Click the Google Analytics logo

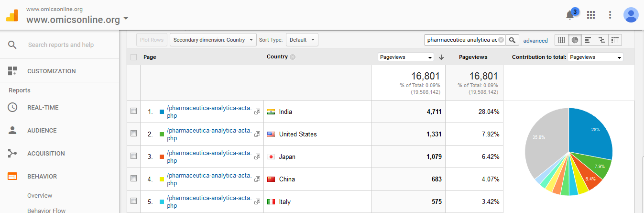click(x=12, y=16)
